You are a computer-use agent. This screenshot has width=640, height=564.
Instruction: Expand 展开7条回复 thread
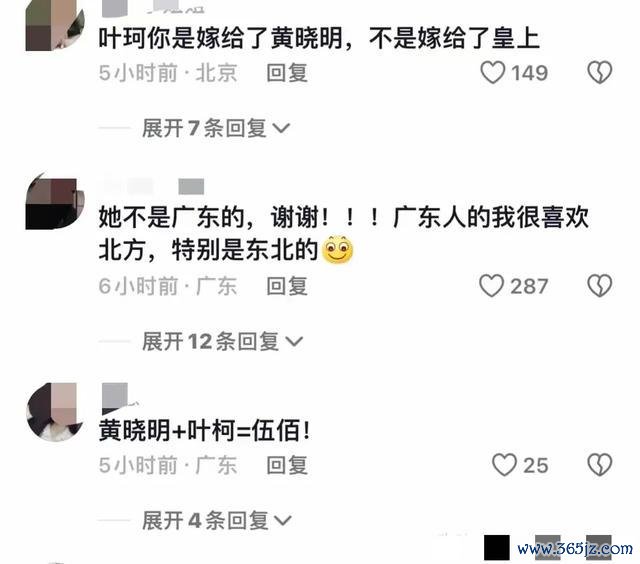[216, 128]
